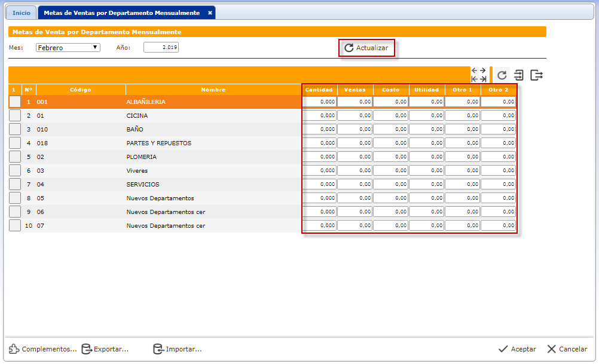Click the Importar database icon
The height and width of the screenshot is (364, 599).
pos(158,349)
